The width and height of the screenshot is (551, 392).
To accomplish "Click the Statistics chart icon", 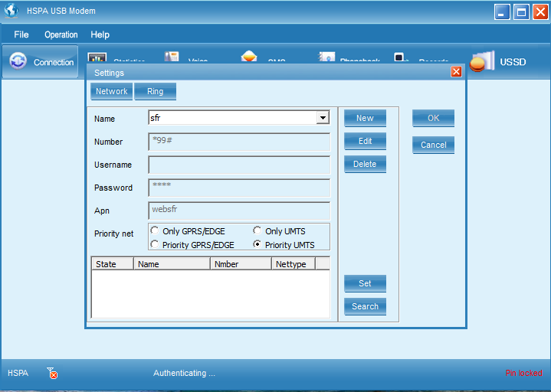I will [x=97, y=58].
